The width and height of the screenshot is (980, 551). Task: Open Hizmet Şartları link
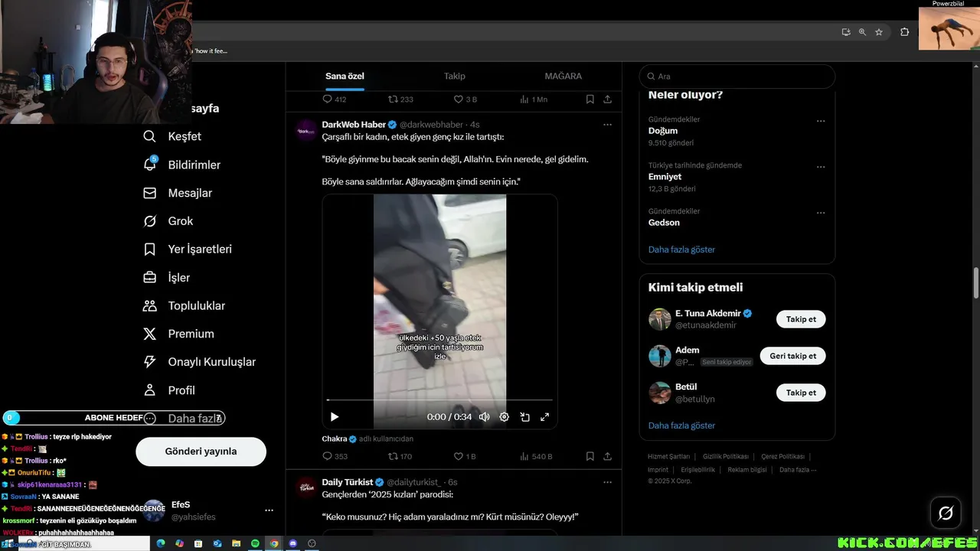(668, 456)
